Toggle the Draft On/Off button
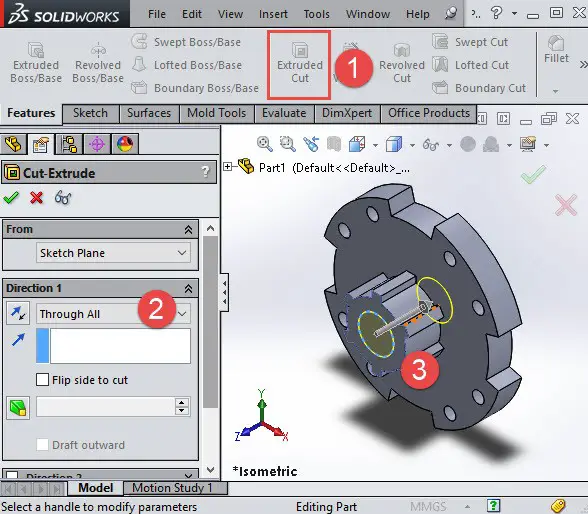The image size is (588, 514). coord(18,407)
